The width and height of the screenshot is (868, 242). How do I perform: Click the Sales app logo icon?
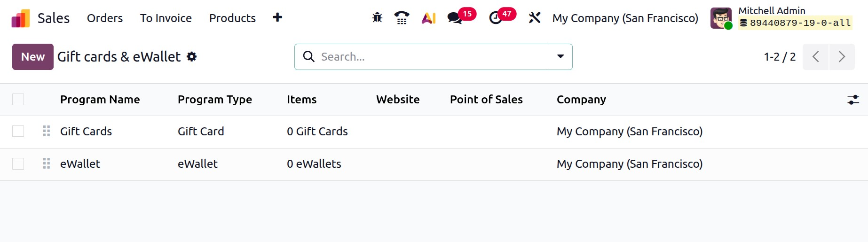tap(21, 18)
